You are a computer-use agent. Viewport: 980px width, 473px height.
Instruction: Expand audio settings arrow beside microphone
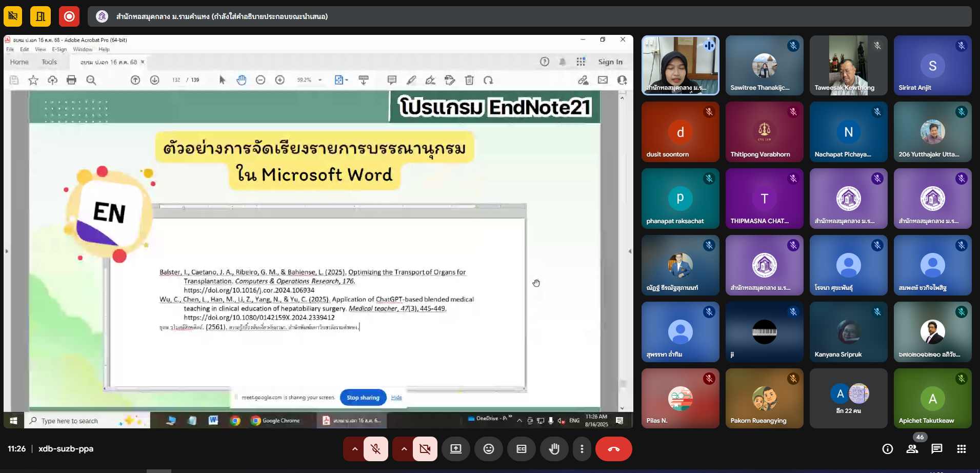(354, 449)
